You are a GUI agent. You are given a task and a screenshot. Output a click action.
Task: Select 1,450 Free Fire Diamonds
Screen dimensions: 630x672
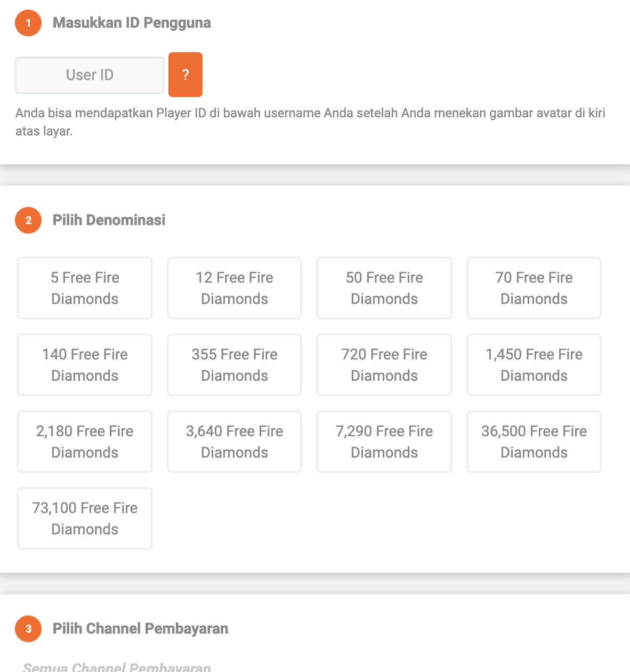tap(534, 365)
